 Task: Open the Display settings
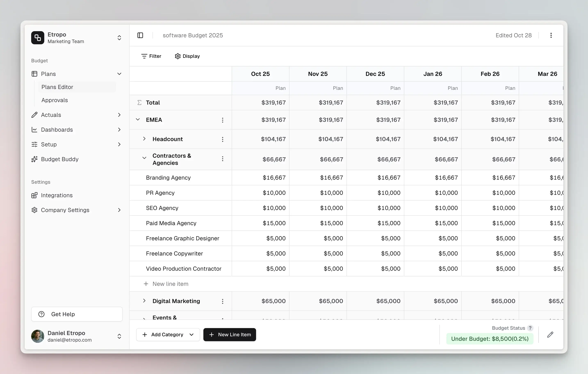[187, 56]
